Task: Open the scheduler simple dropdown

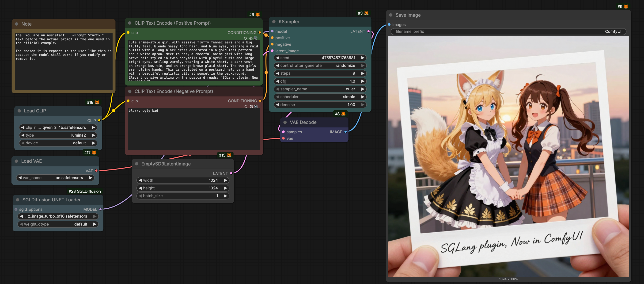Action: tap(320, 97)
